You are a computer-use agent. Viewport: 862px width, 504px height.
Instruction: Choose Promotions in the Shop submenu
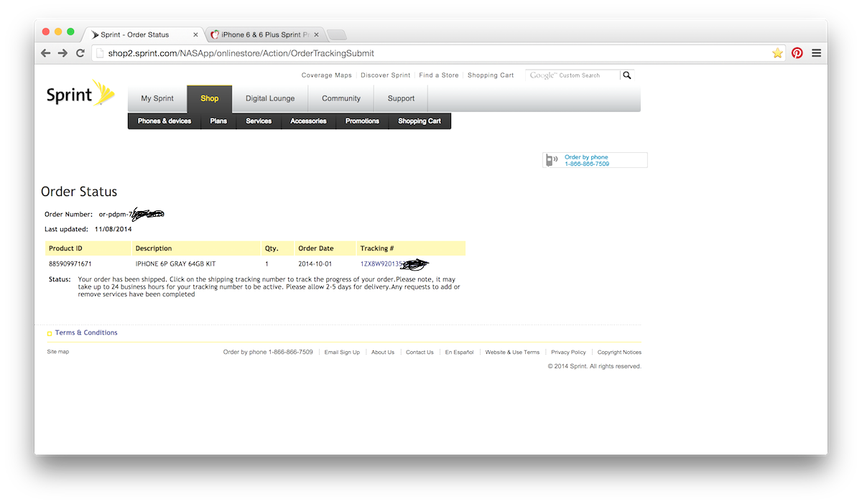(362, 121)
